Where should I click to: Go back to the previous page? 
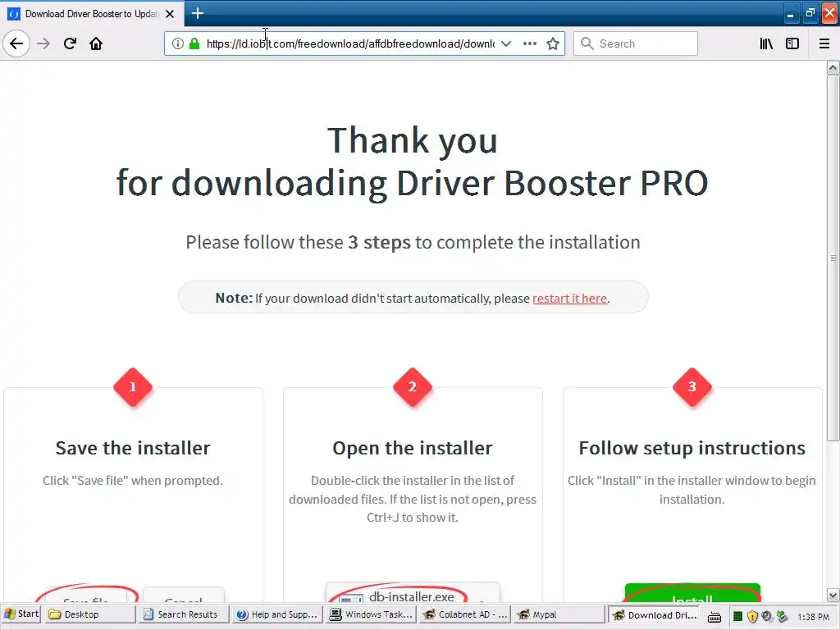click(x=16, y=43)
